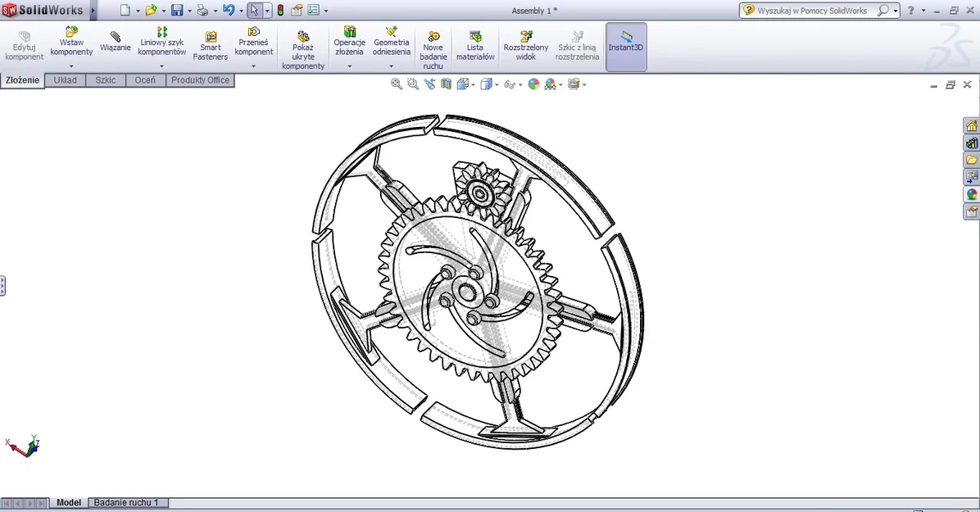Toggle Instant3D mode
This screenshot has height=512, width=980.
pyautogui.click(x=625, y=47)
